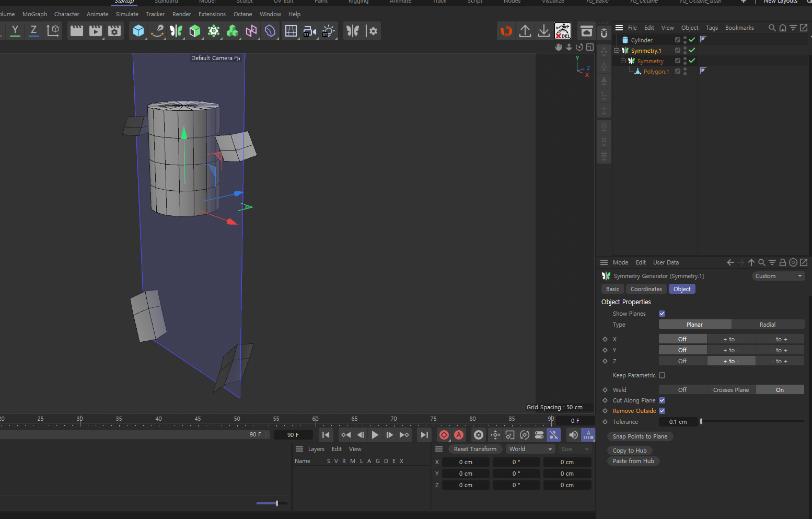Uncheck Show Planes checkbox

click(662, 314)
